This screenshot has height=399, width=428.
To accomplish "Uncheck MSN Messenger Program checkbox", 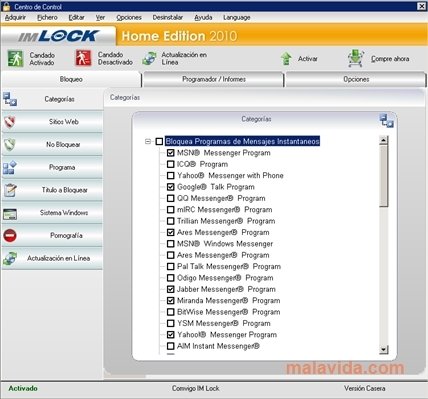I will tap(171, 153).
